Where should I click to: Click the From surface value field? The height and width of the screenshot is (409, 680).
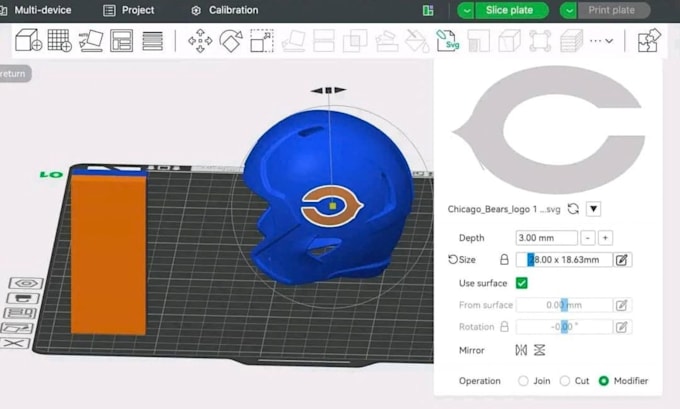click(564, 305)
